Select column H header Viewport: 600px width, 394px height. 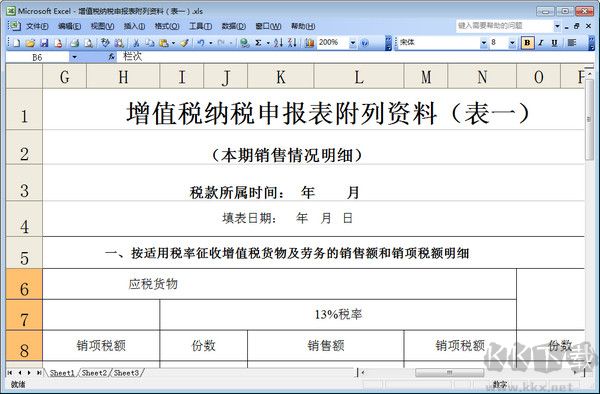[x=123, y=77]
